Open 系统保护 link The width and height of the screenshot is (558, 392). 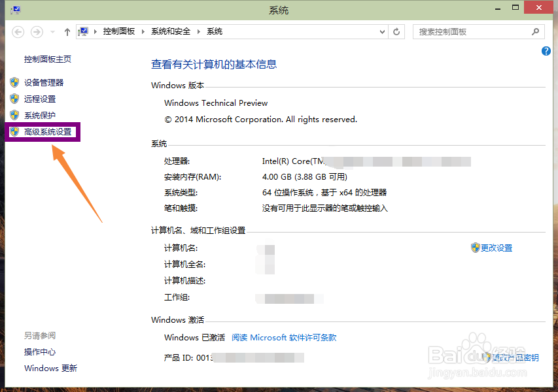(x=40, y=116)
